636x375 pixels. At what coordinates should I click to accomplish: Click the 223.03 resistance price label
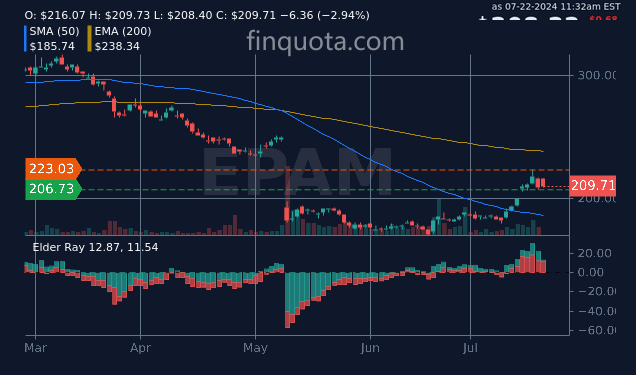point(53,169)
